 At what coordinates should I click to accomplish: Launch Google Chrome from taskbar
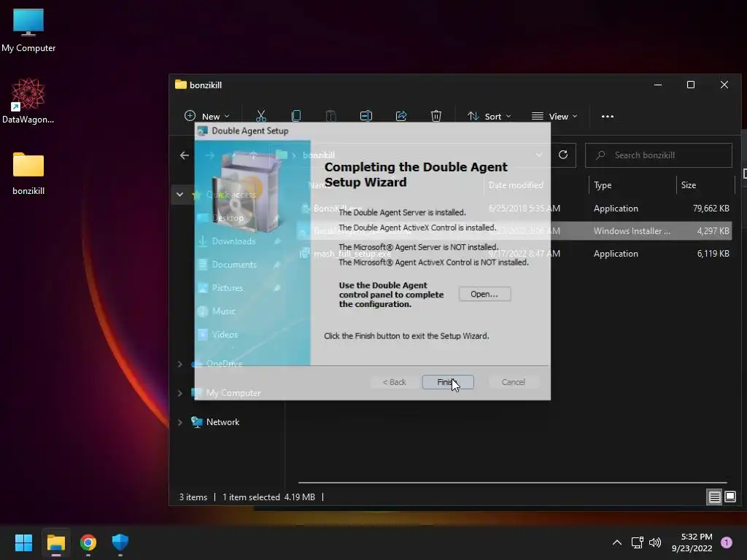coord(88,542)
